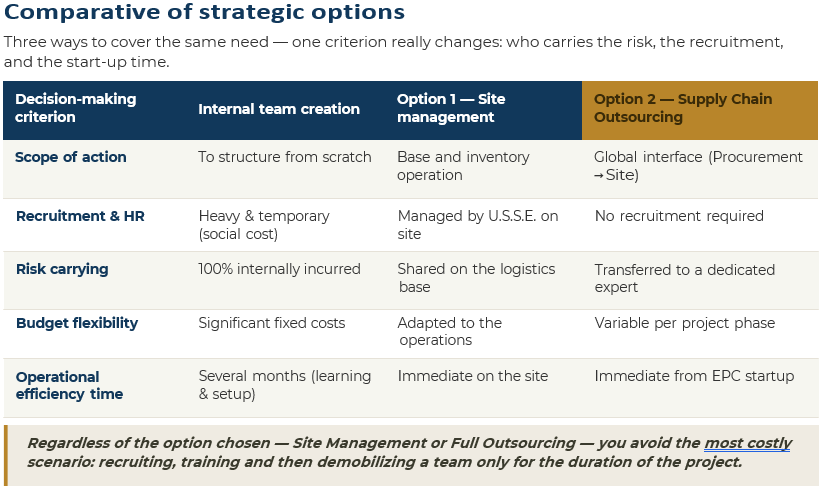Select the 'Scope of action' row label
Image resolution: width=824 pixels, height=491 pixels.
(x=70, y=157)
